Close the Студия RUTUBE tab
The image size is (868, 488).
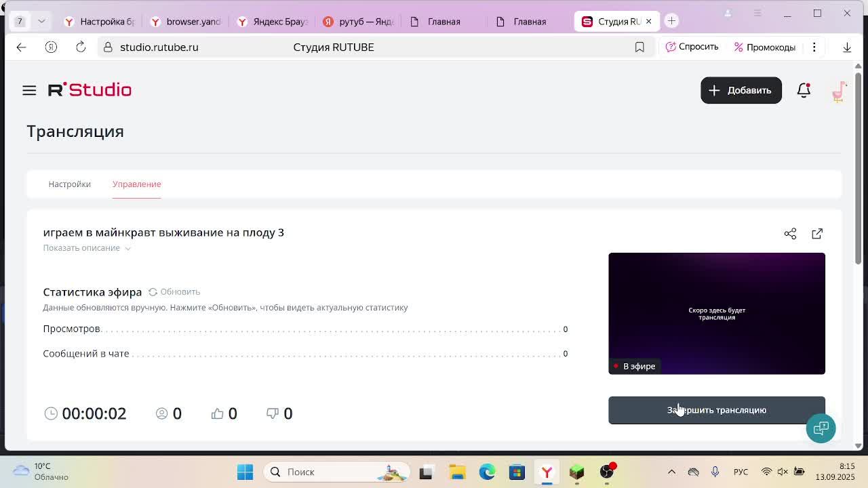coord(648,22)
